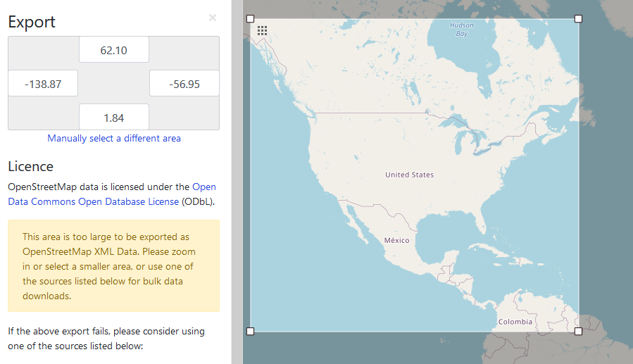633x364 pixels.
Task: Click the top-left selection box handle
Action: 250,18
